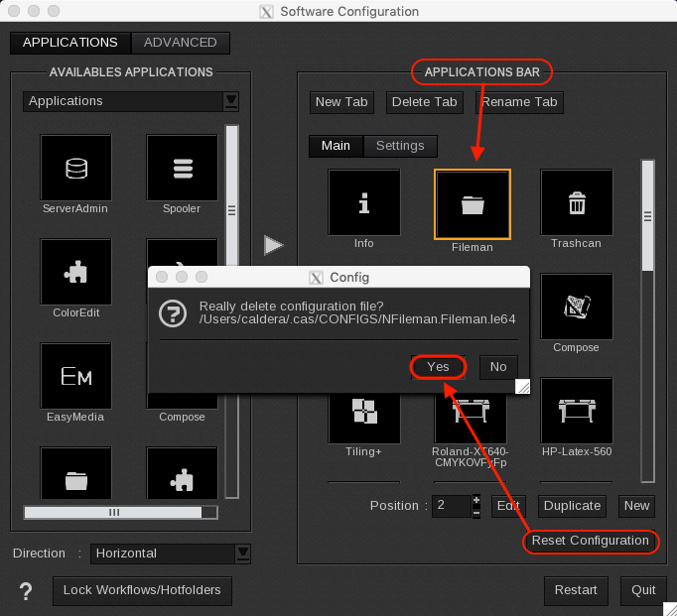Cancel deletion with No button

(498, 367)
